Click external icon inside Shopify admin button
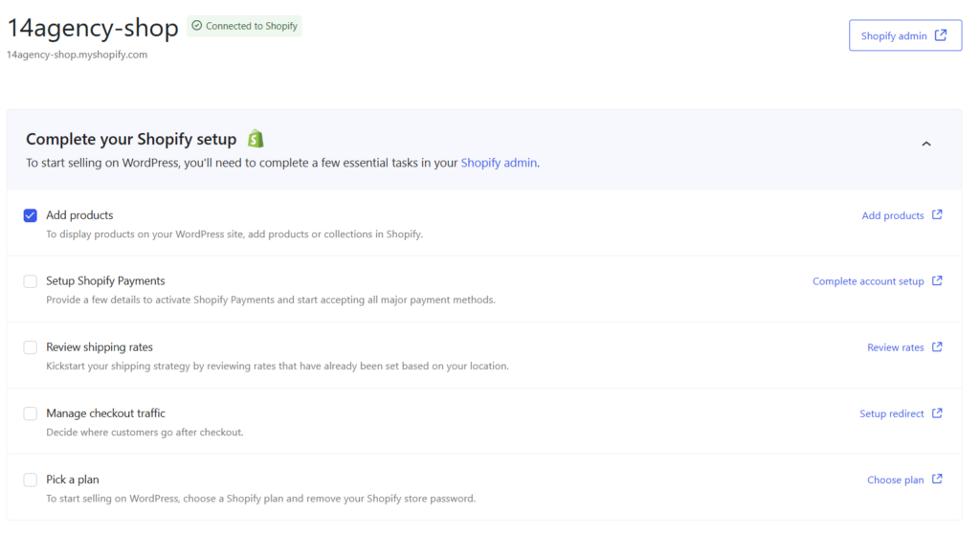The width and height of the screenshot is (980, 535). 941,35
